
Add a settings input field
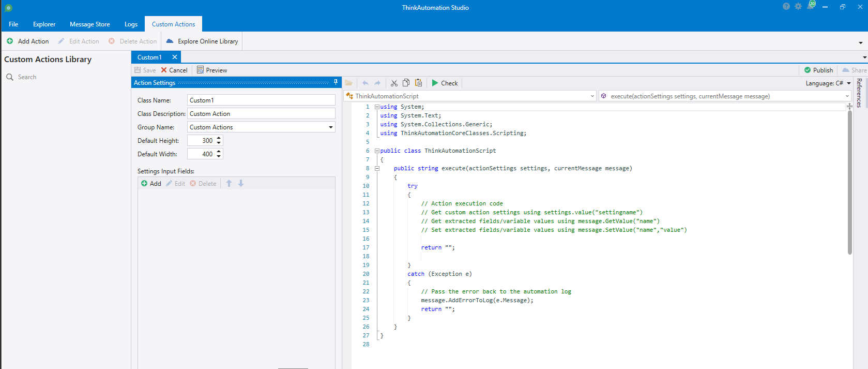tap(151, 183)
